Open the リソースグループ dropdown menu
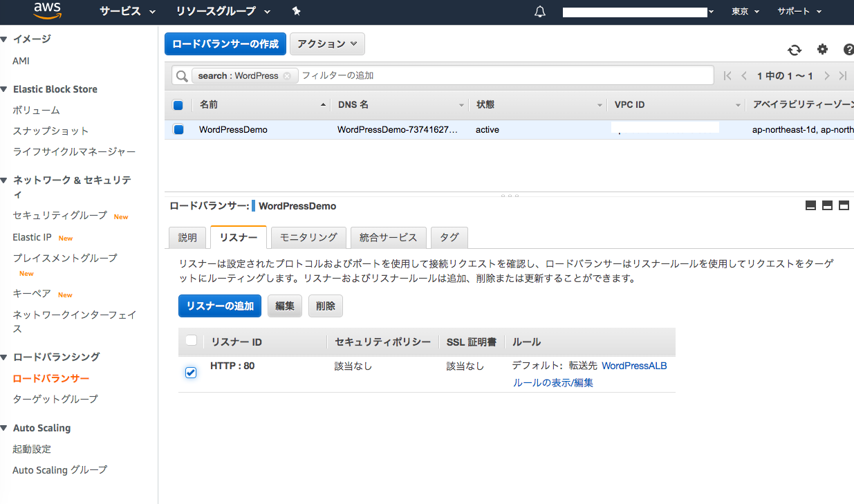 (223, 11)
